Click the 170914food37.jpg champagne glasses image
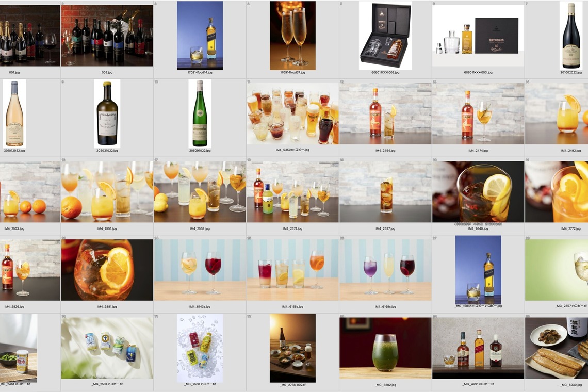The width and height of the screenshot is (588, 392). (292, 35)
